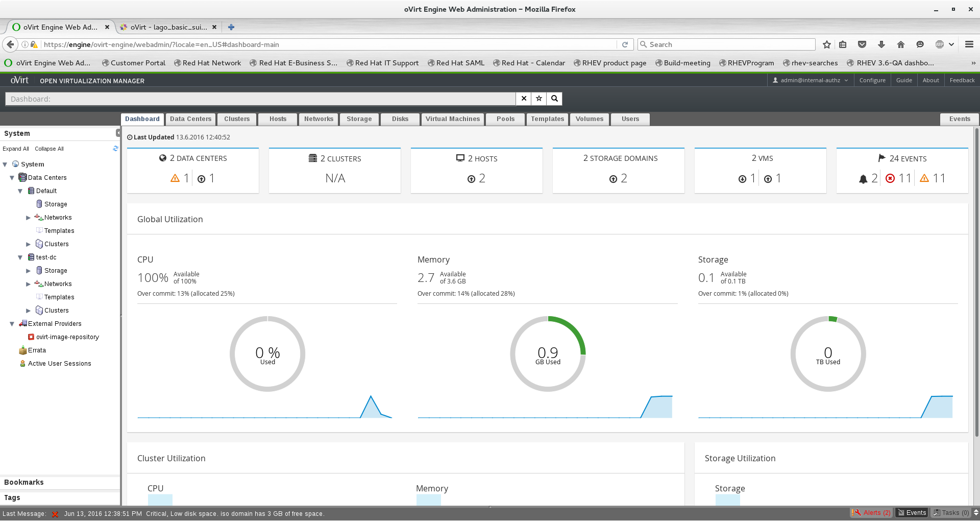Collapse the Default data center tree node
980x521 pixels.
[x=20, y=191]
